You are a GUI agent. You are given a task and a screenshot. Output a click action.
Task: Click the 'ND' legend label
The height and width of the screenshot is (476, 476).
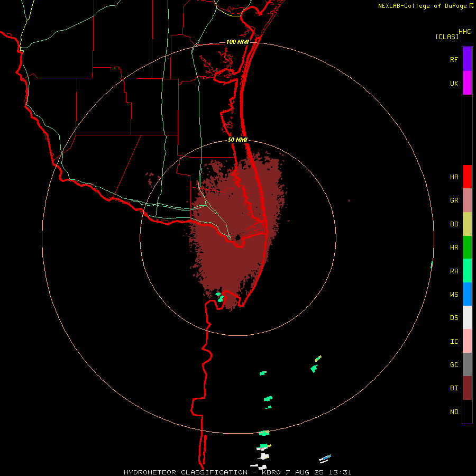point(454,411)
